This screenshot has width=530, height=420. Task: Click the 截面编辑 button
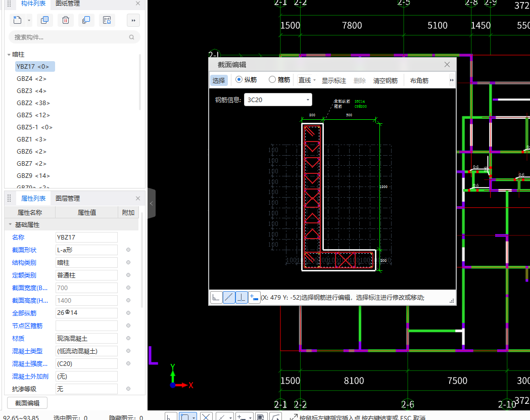27,403
